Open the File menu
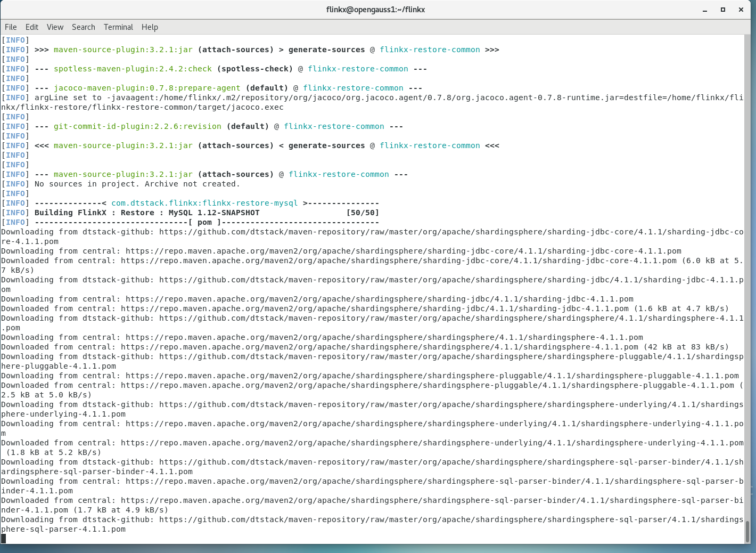The height and width of the screenshot is (553, 756). click(11, 27)
